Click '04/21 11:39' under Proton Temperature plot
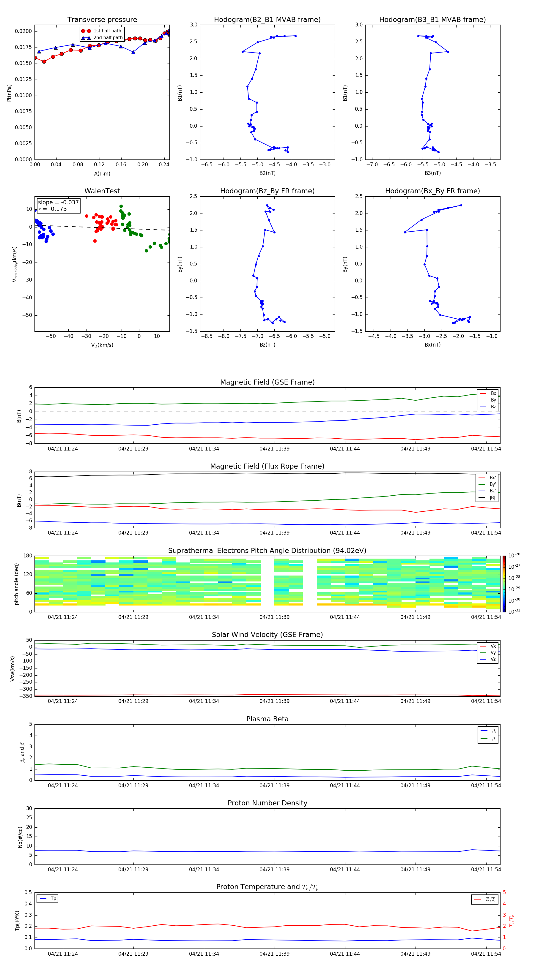535x980 pixels. point(274,954)
